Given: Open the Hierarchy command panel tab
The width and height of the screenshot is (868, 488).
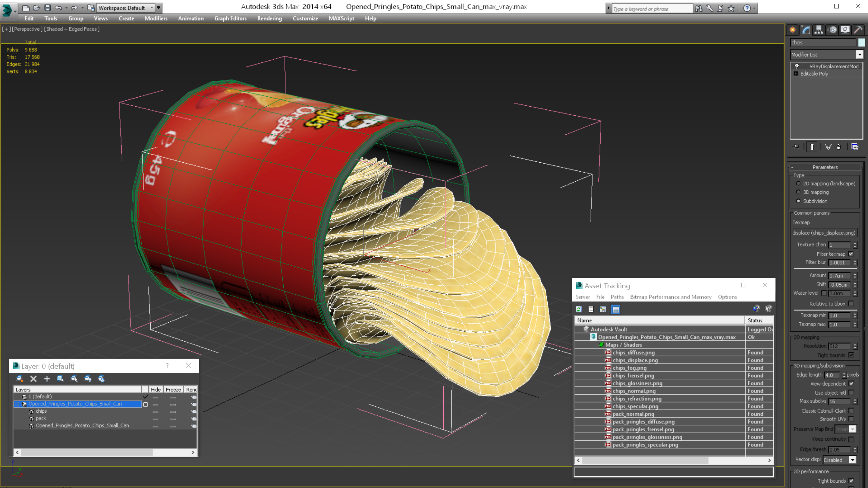Looking at the screenshot, I should (x=819, y=30).
